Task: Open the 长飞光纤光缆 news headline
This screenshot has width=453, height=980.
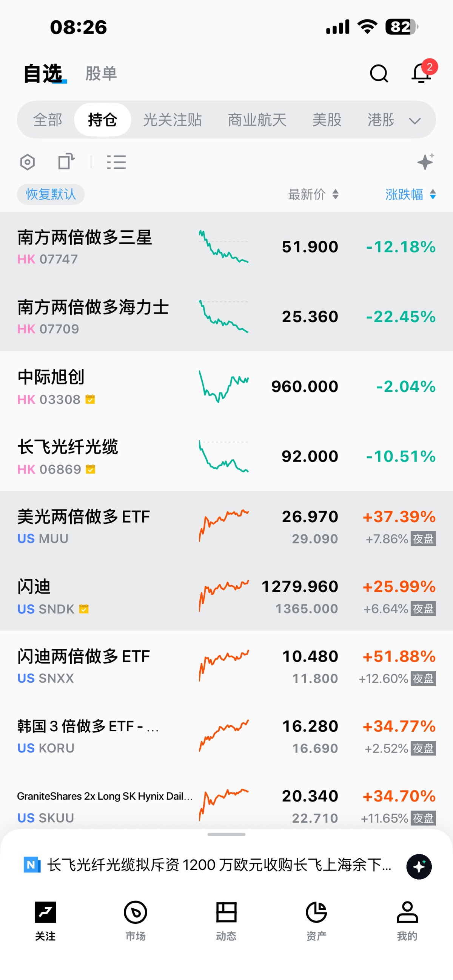Action: (219, 865)
